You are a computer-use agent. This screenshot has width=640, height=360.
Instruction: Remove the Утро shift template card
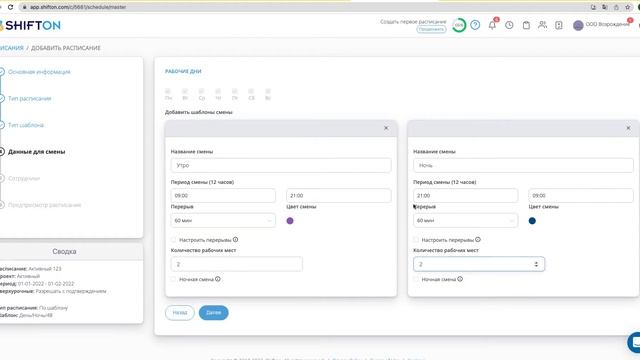click(386, 128)
